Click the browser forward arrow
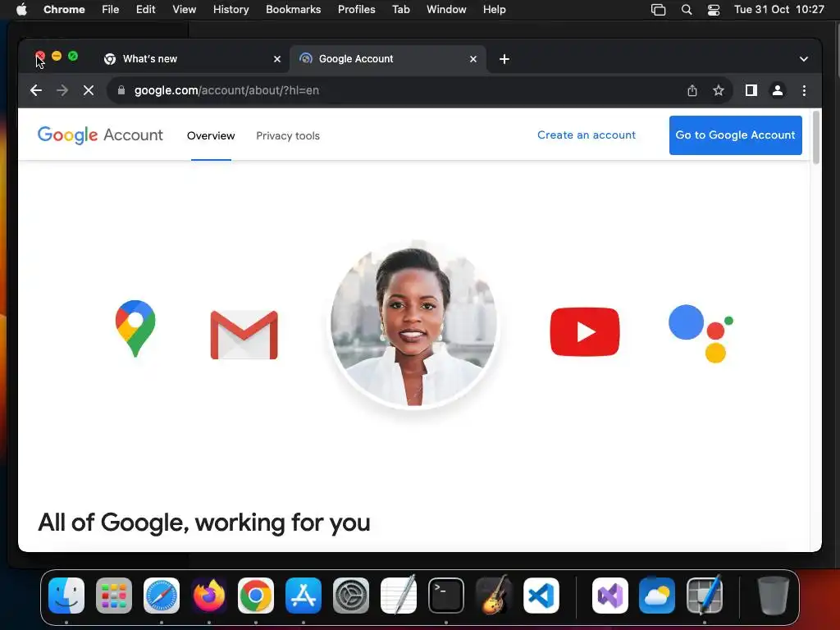 pyautogui.click(x=62, y=90)
